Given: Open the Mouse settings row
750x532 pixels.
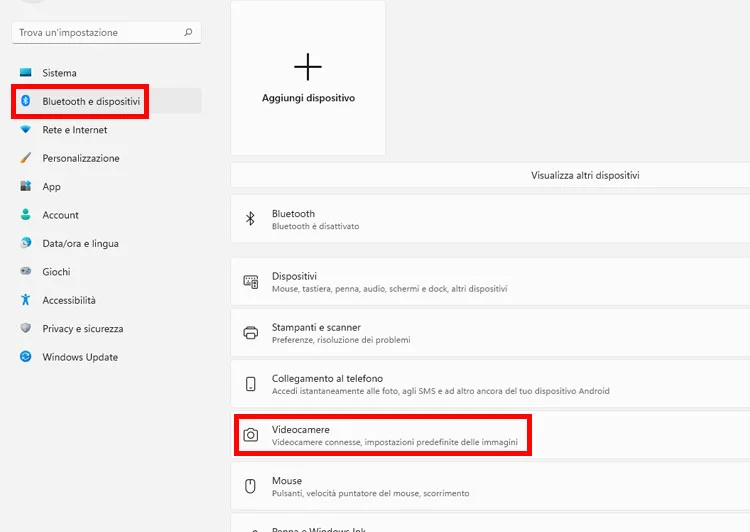Looking at the screenshot, I should pyautogui.click(x=490, y=486).
